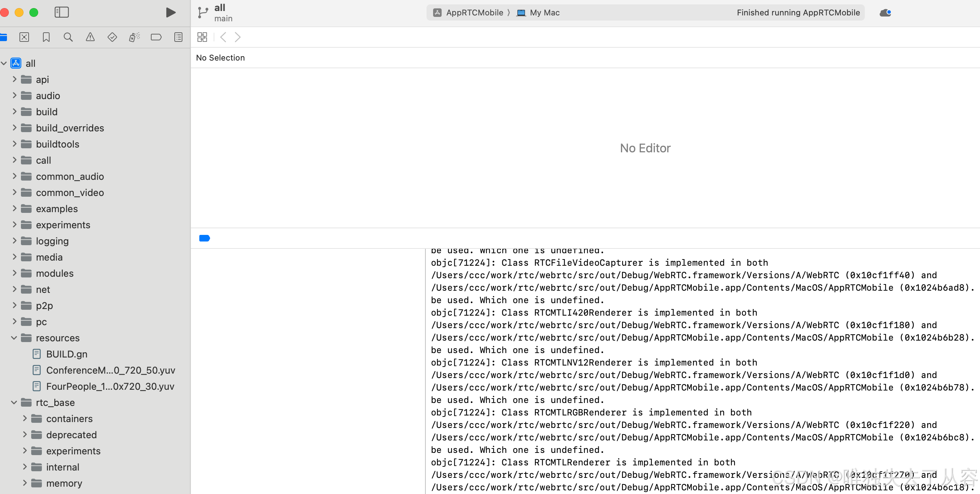Open the Source Control navigator
980x494 pixels.
click(x=24, y=37)
